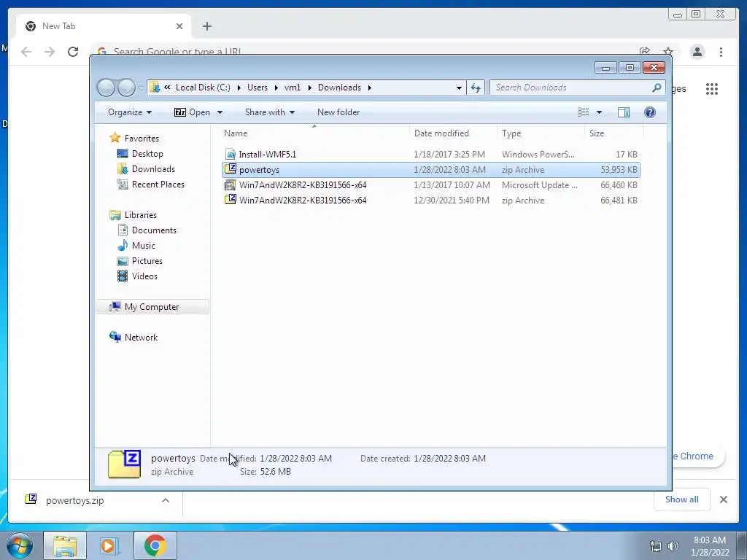The image size is (747, 560).
Task: Expand arrow after Local Disk (C:) breadcrumb
Action: click(239, 87)
